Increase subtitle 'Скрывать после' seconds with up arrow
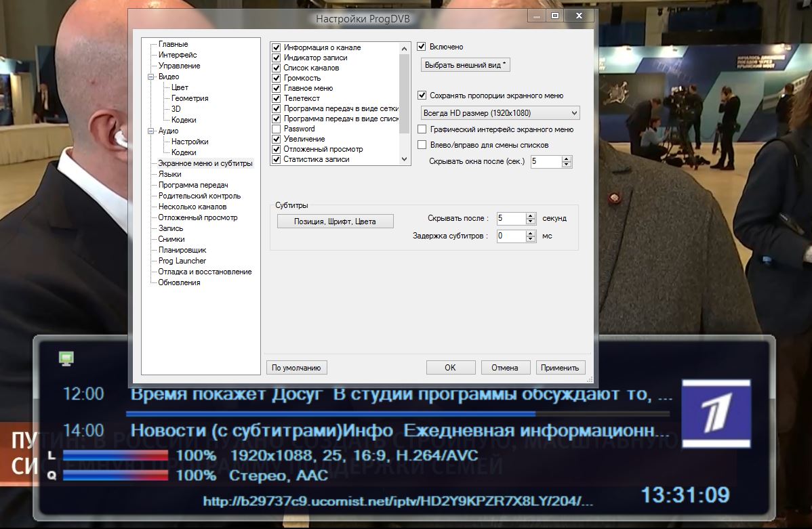812x529 pixels. 531,215
